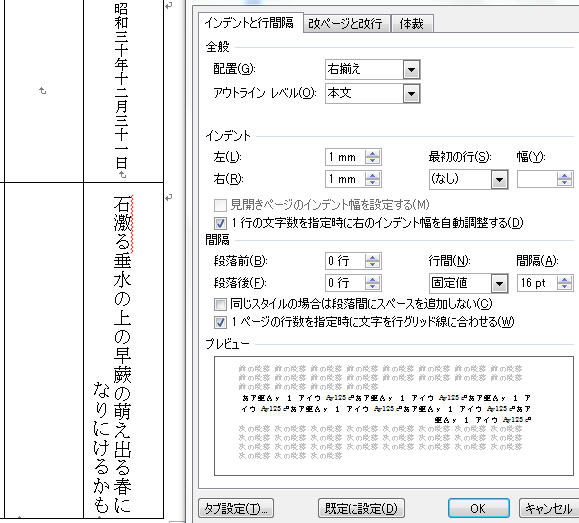Uncheck 文字を行グリッド線に合わせる checkbox

(x=220, y=322)
